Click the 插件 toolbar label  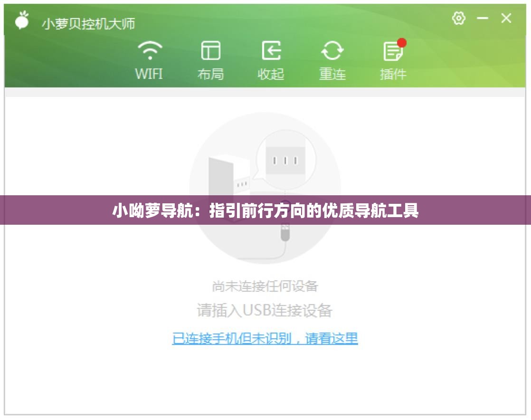tap(392, 74)
